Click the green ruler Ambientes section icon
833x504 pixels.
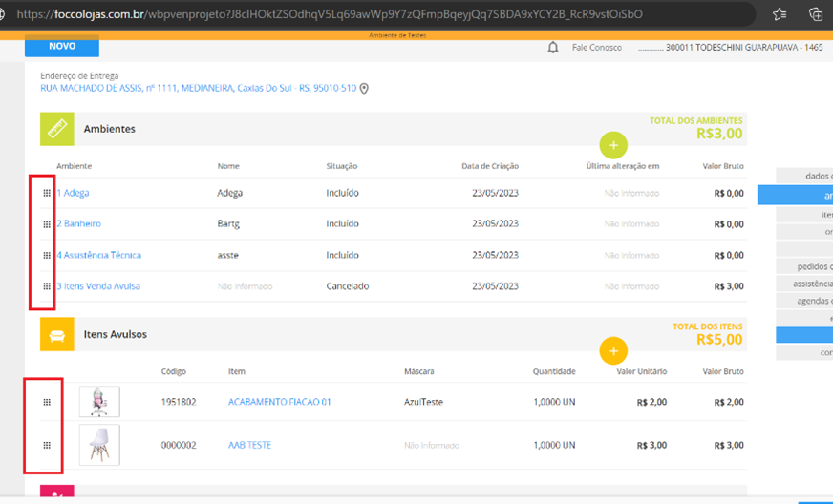pos(57,129)
